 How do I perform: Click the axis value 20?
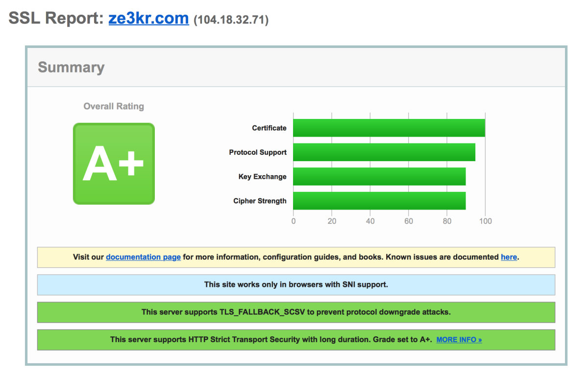coord(332,221)
